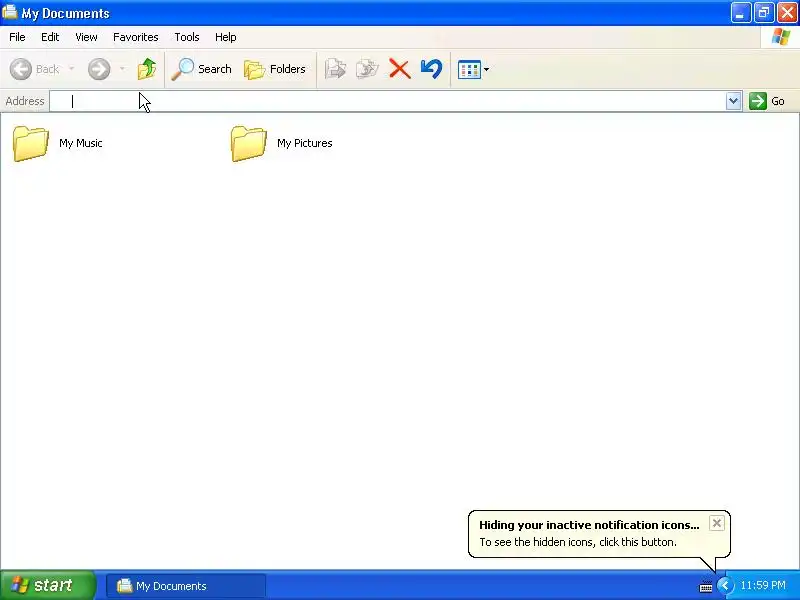Image resolution: width=800 pixels, height=600 pixels.
Task: Click the My Music label text
Action: tap(81, 143)
